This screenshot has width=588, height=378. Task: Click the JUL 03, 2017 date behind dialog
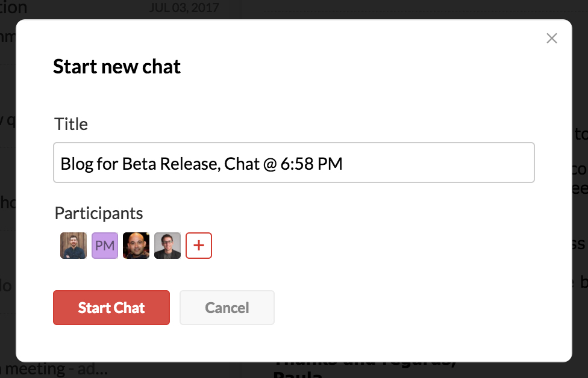[184, 7]
